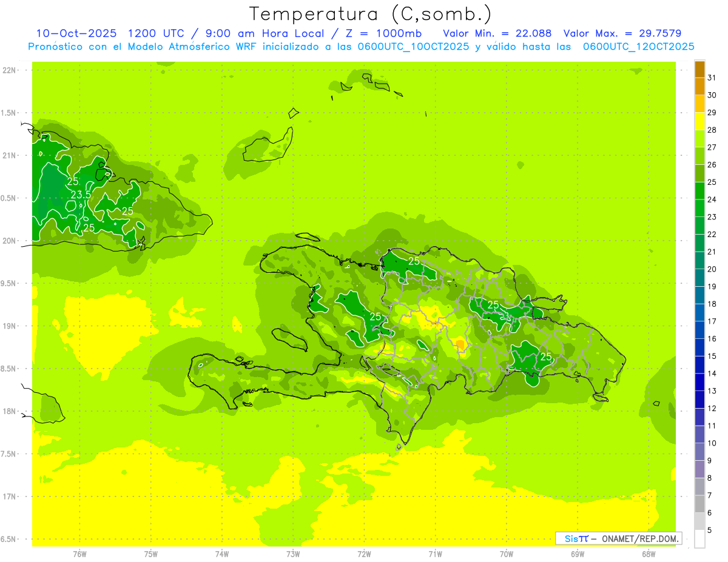Select the yellow legend swatch between 28 and 29
The image size is (728, 562).
pos(699,121)
